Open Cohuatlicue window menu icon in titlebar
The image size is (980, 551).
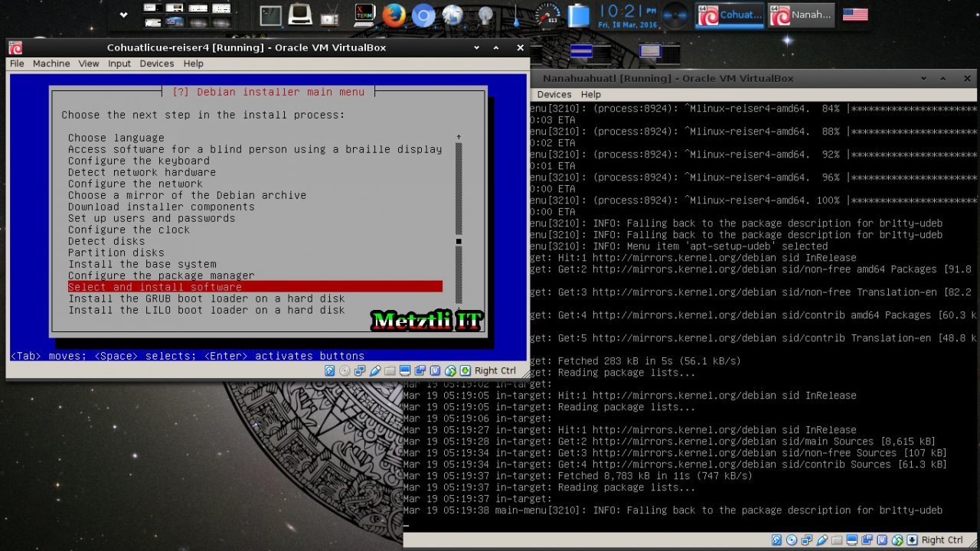coord(15,47)
